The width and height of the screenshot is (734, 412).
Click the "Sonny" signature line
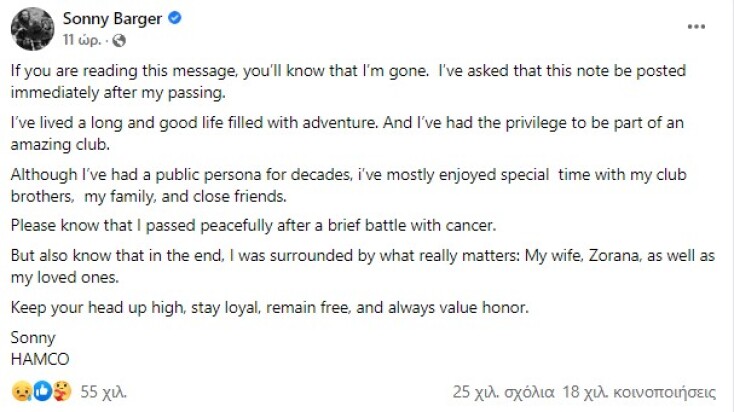click(33, 337)
